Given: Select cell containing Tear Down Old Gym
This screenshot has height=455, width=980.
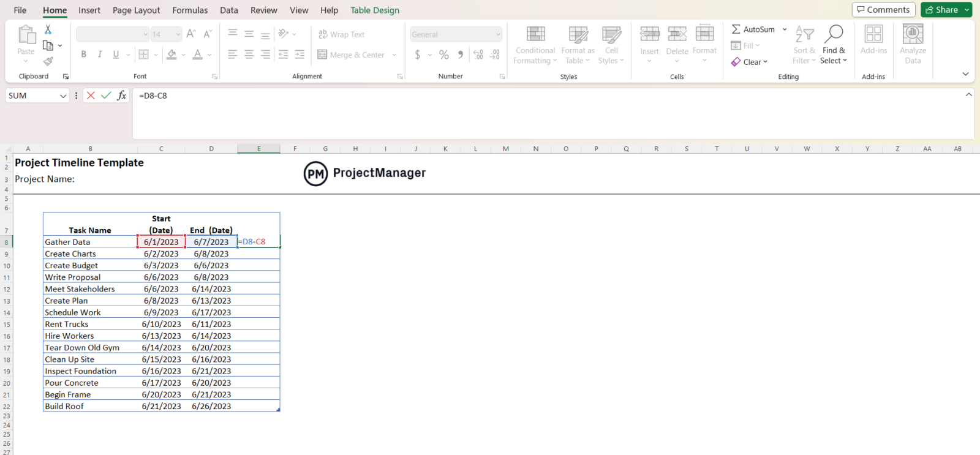Looking at the screenshot, I should click(x=90, y=348).
